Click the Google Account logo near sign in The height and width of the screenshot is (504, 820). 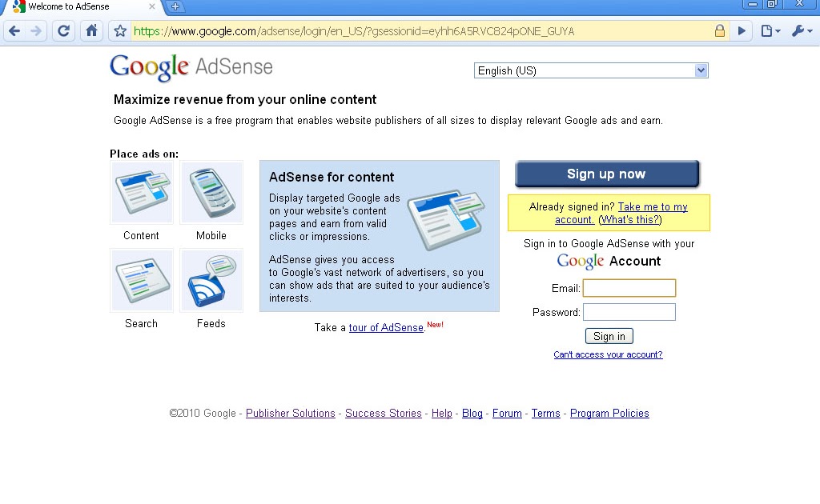point(609,261)
